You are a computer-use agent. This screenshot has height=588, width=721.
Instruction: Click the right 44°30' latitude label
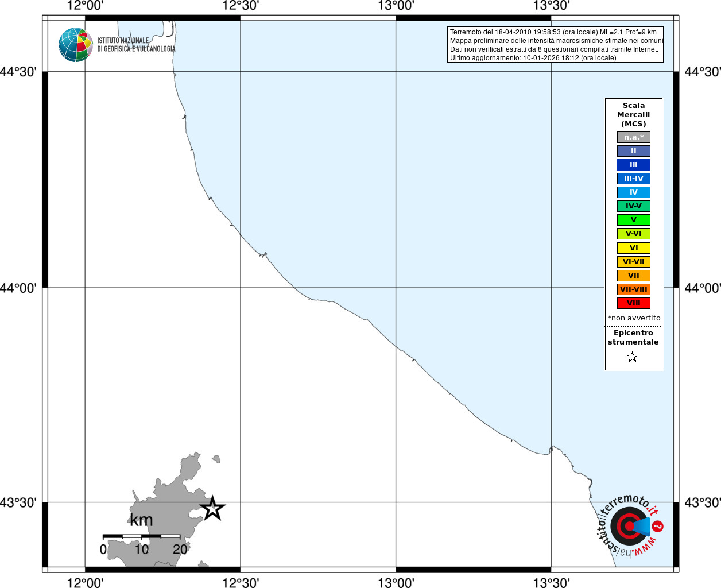[703, 72]
